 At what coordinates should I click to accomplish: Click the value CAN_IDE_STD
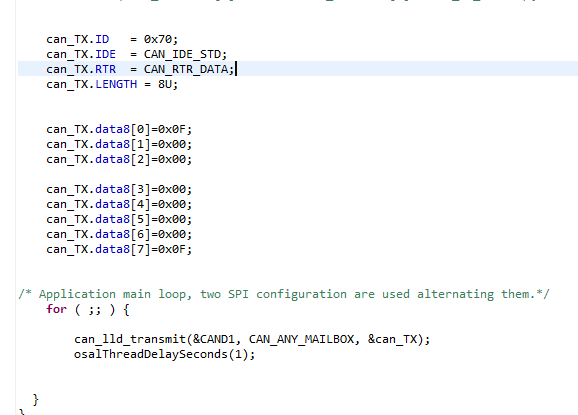pyautogui.click(x=182, y=55)
